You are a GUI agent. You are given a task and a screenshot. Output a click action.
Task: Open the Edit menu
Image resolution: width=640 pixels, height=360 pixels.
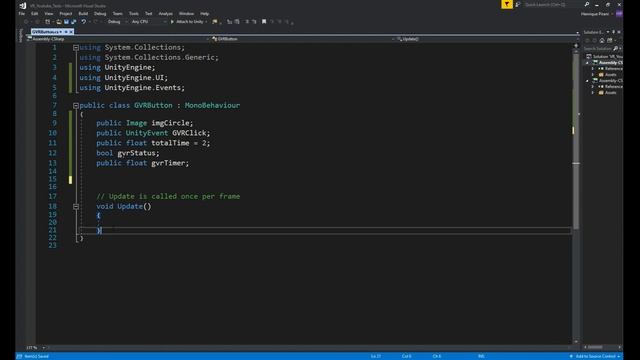click(x=34, y=13)
